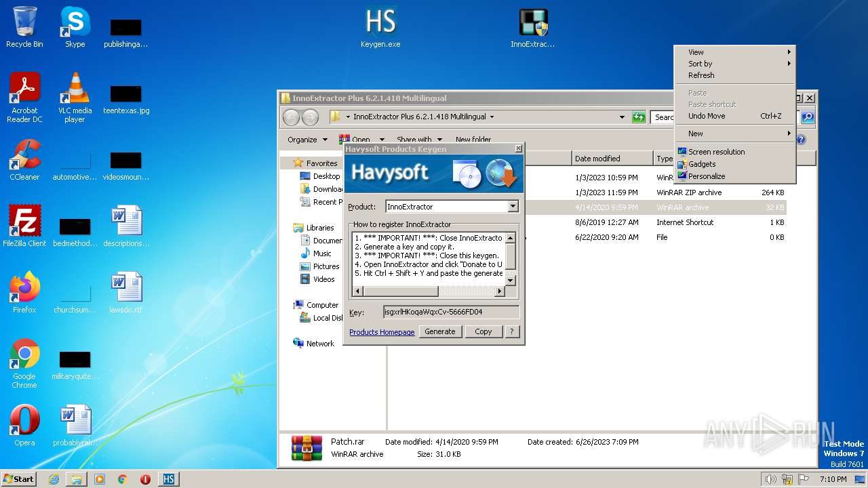This screenshot has height=488, width=868.
Task: Select the teentexas.jpg desktop file
Action: 126,98
